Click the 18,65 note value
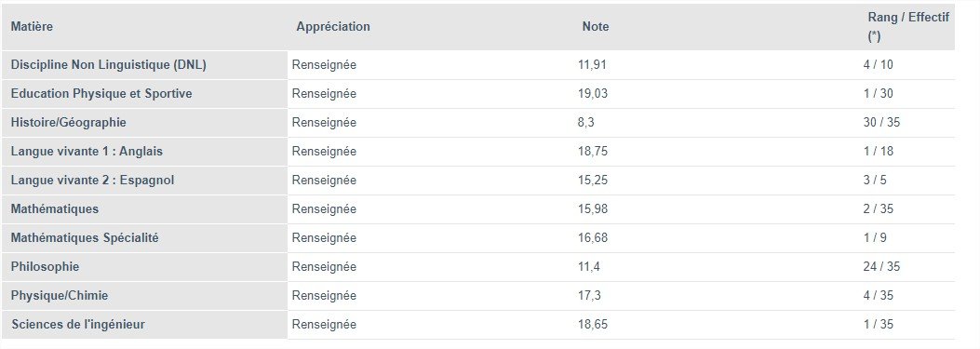The width and height of the screenshot is (980, 349). tap(593, 325)
